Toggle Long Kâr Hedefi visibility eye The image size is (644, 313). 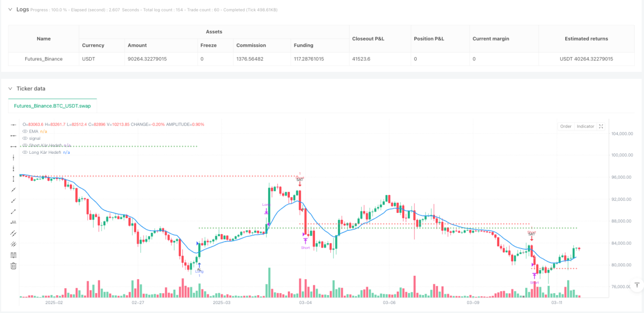[25, 152]
